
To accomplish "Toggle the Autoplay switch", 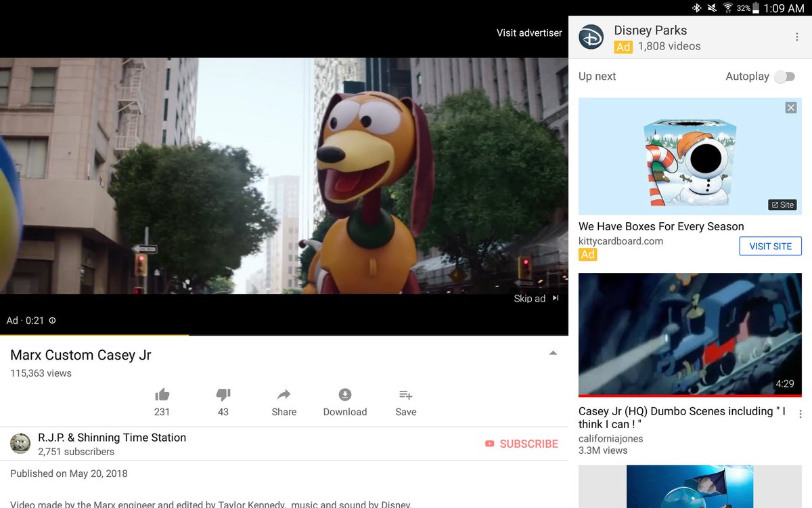I will [785, 77].
